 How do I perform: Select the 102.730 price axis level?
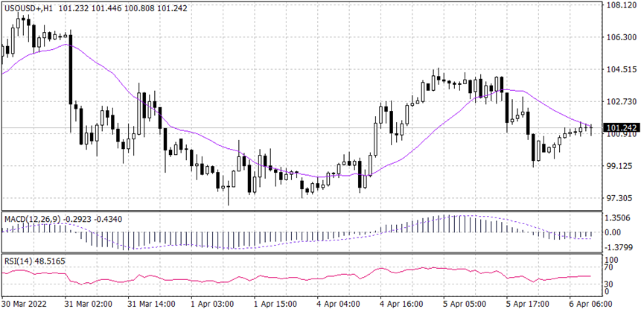click(620, 101)
